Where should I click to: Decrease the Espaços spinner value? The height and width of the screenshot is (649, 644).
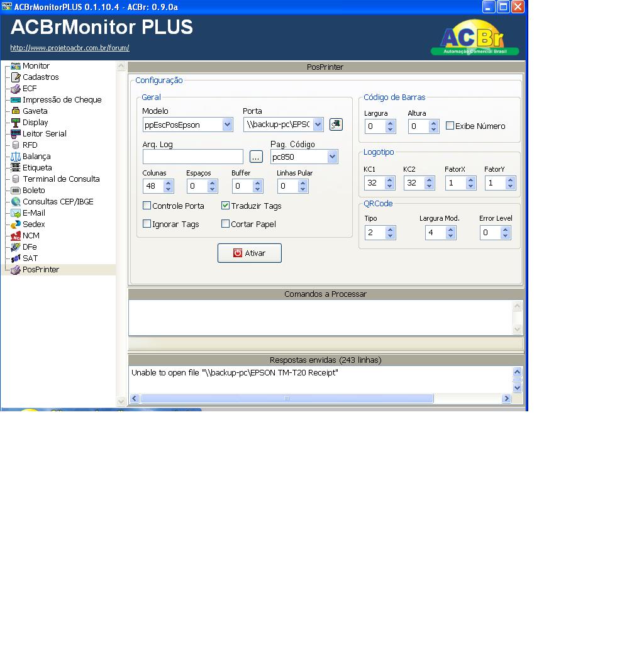point(213,189)
